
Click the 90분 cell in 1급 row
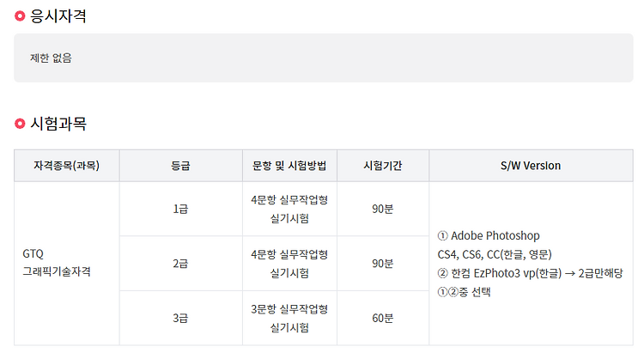[x=383, y=209]
